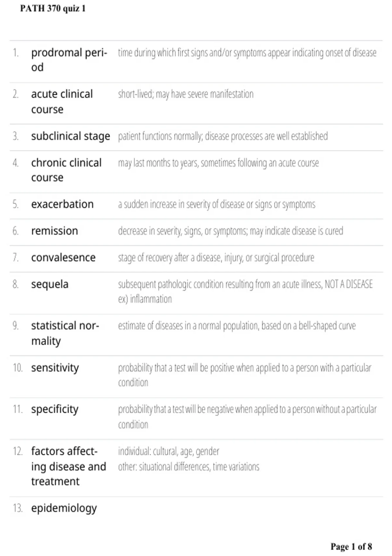The height and width of the screenshot is (556, 392).
Task: Select 'individual: cultural, age, gender' line
Action: 169,452
